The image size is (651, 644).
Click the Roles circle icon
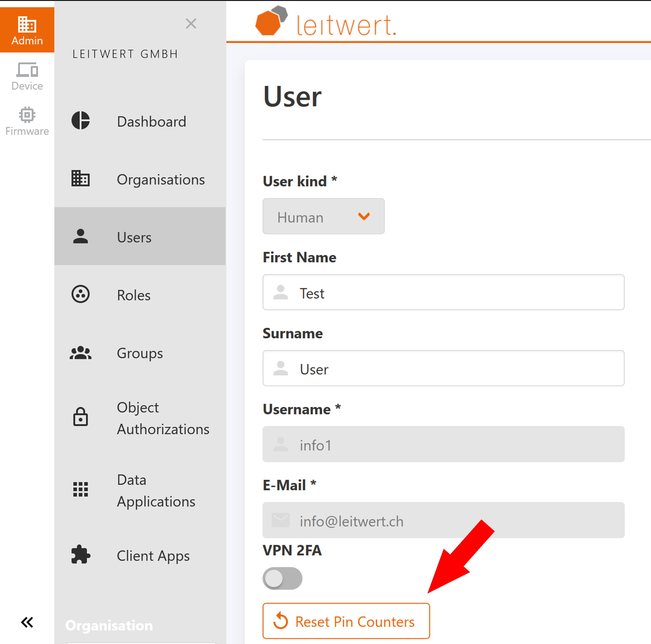pos(81,294)
